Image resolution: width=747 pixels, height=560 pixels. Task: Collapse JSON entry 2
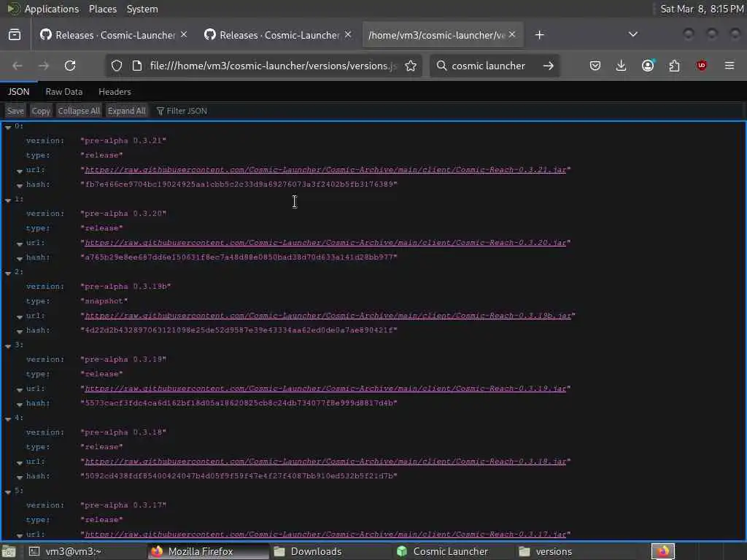(8, 273)
